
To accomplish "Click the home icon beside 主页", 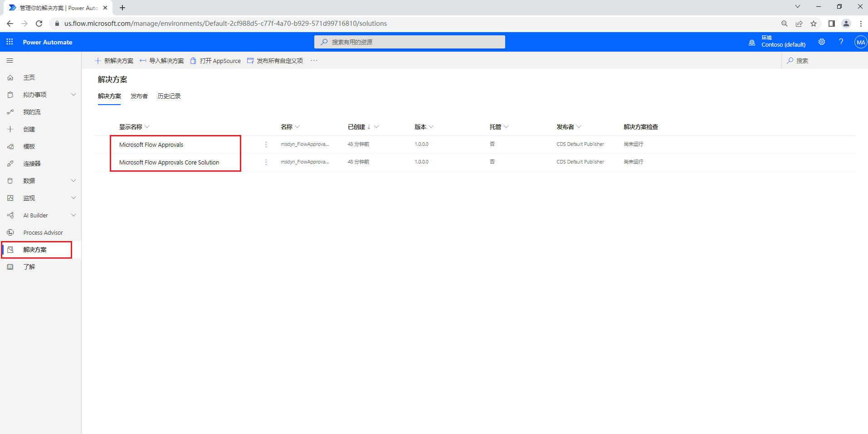I will pyautogui.click(x=10, y=77).
